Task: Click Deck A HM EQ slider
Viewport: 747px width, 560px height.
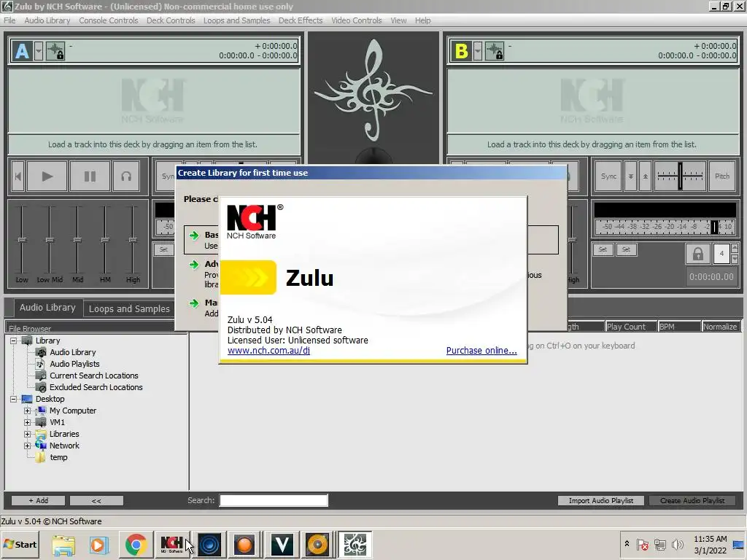Action: (x=105, y=241)
